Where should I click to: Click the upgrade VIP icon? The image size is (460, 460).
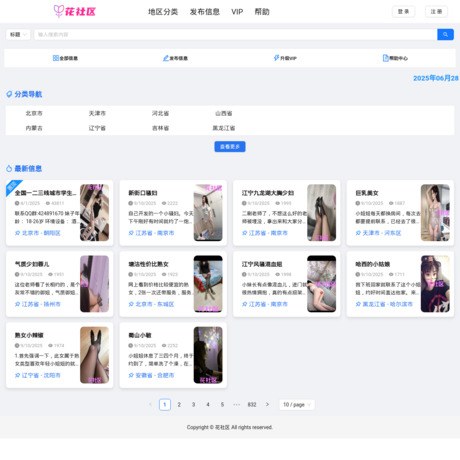(276, 58)
